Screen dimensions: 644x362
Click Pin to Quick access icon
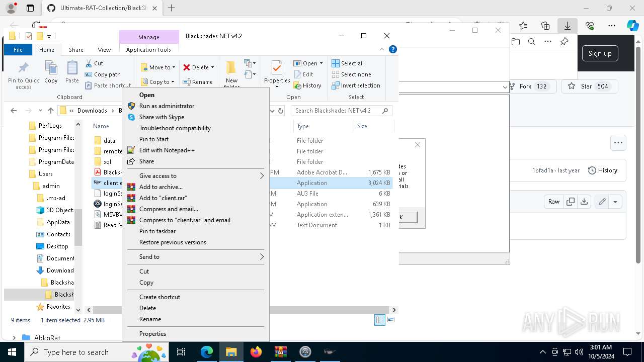(23, 75)
